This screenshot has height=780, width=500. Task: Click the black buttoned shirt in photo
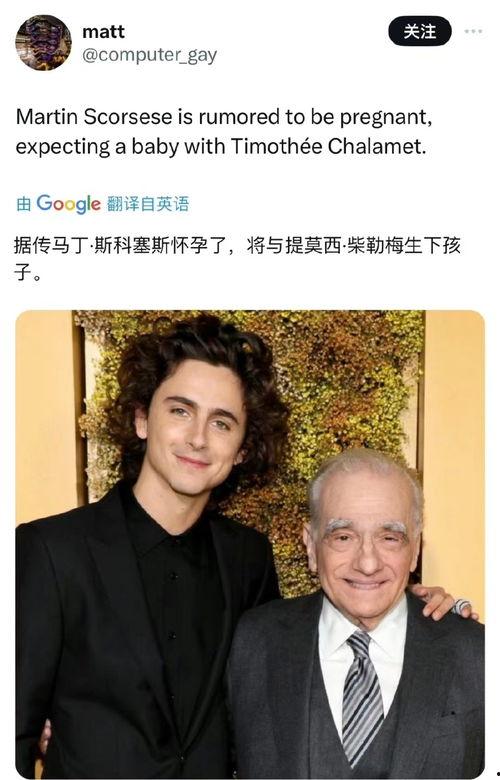[174, 622]
